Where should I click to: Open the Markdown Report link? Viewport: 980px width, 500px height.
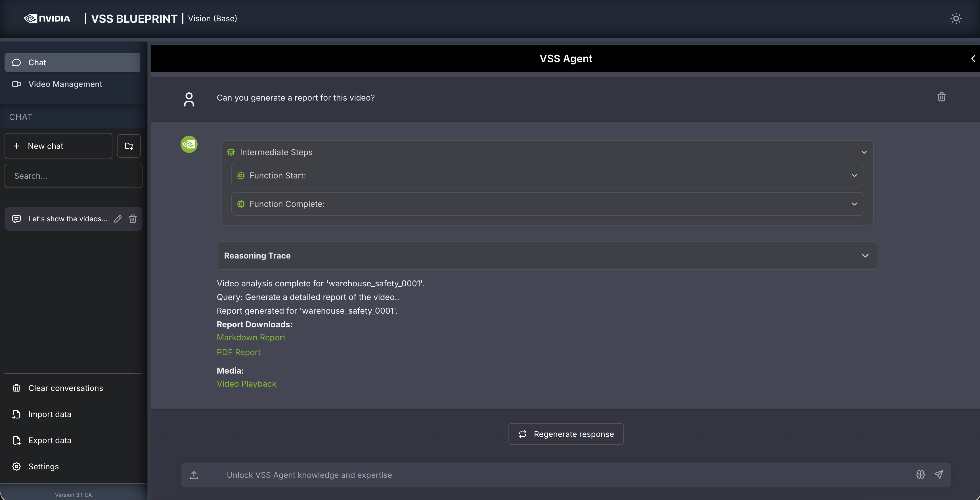251,338
